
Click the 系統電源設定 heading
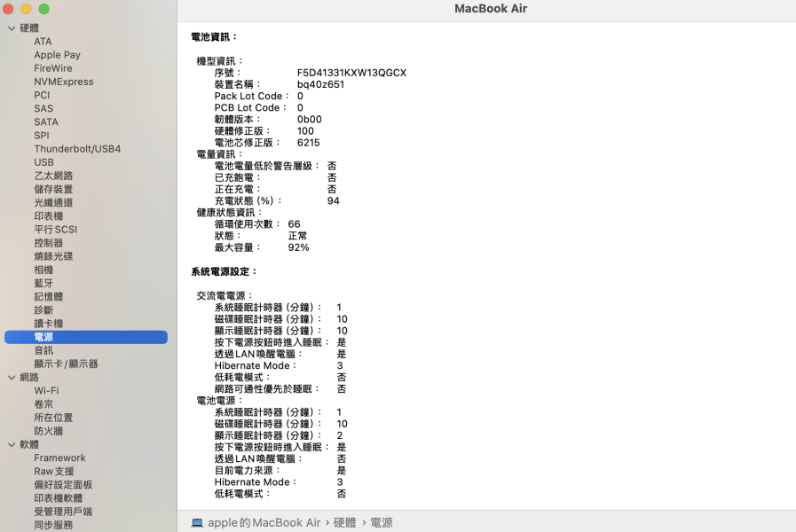[x=224, y=272]
